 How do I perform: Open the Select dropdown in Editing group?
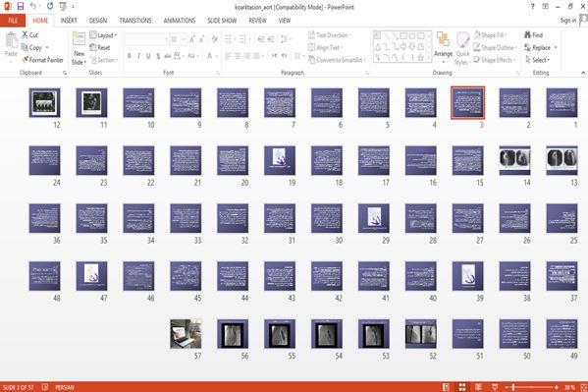pos(537,60)
